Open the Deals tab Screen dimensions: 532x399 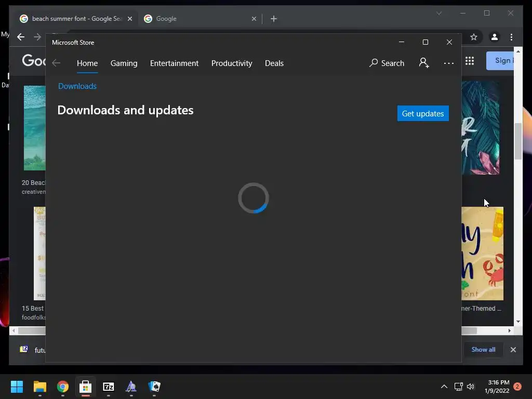point(274,63)
